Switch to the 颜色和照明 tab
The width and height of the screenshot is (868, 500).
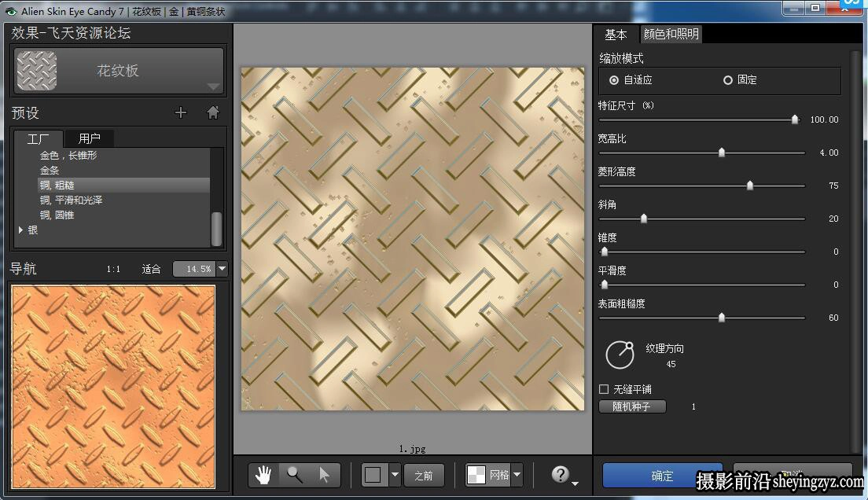click(x=671, y=35)
